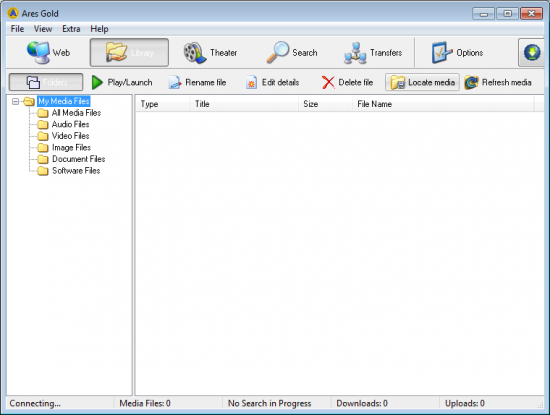Click the Uploads: 0 status entry
Screen dimensions: 550x415
pyautogui.click(x=465, y=403)
